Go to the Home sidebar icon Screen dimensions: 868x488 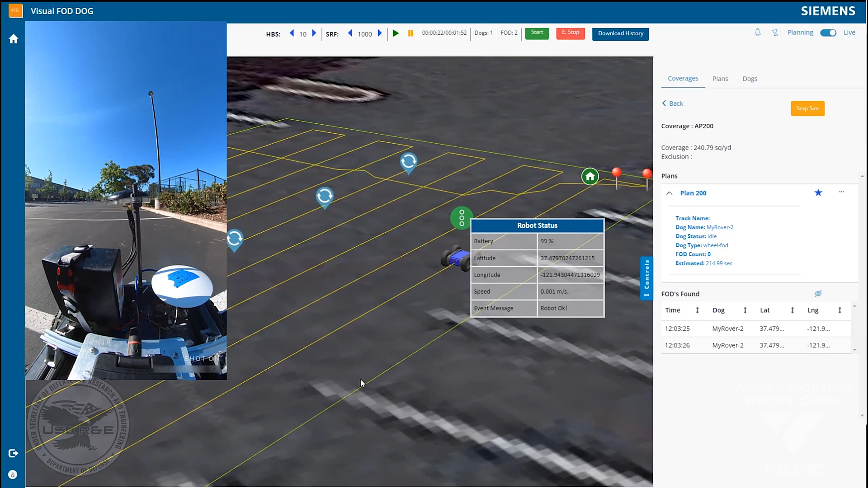[13, 39]
